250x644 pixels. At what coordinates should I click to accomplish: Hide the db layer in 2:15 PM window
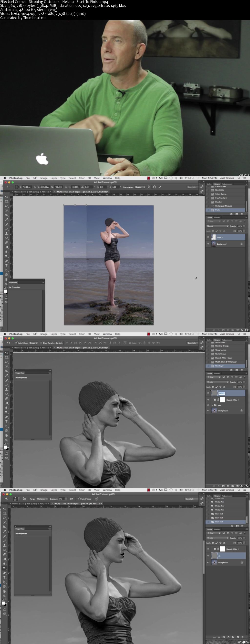tap(208, 556)
